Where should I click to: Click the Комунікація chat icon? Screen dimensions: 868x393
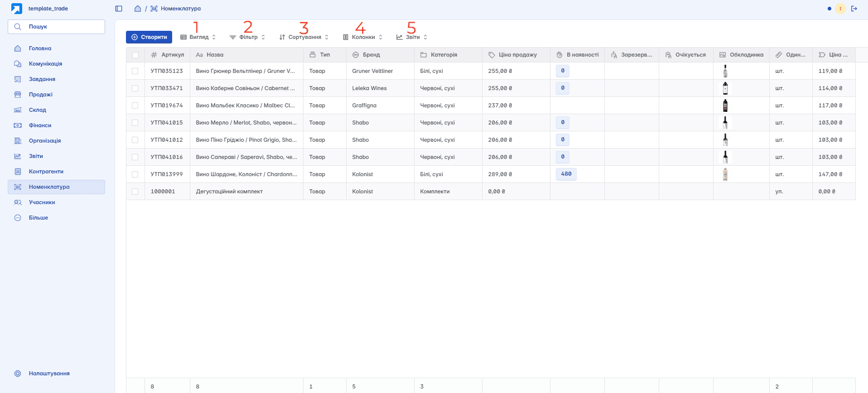coord(18,64)
